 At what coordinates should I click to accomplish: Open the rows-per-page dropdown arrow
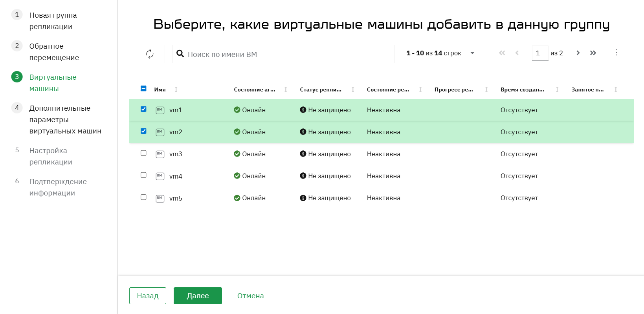pos(472,53)
